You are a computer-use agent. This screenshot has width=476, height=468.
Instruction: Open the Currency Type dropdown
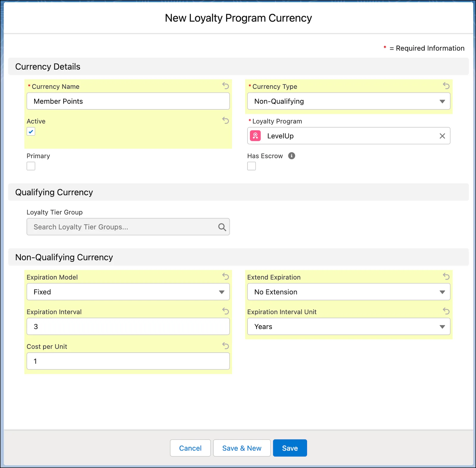pyautogui.click(x=442, y=101)
